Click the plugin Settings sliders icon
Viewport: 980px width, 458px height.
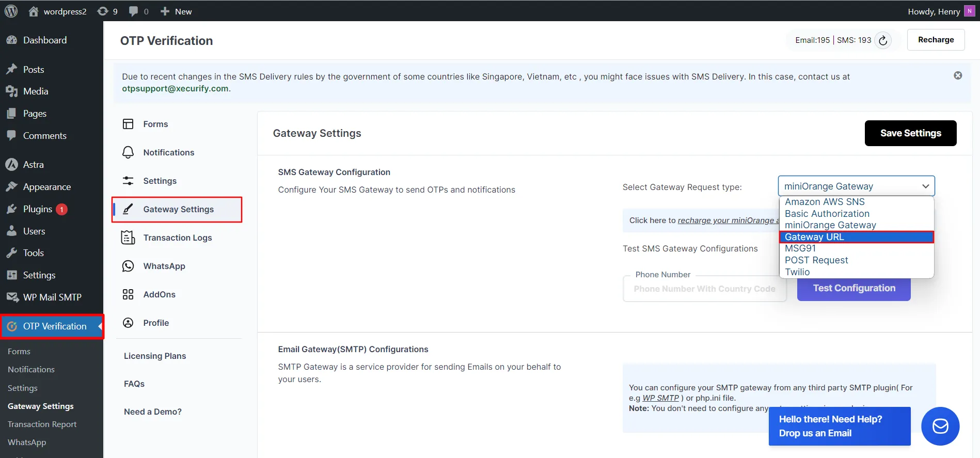tap(128, 181)
